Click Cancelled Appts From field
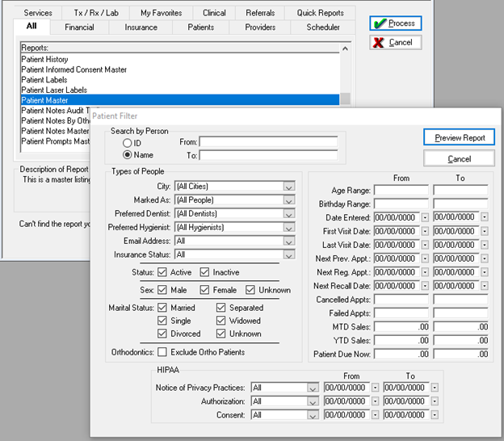 pos(401,300)
